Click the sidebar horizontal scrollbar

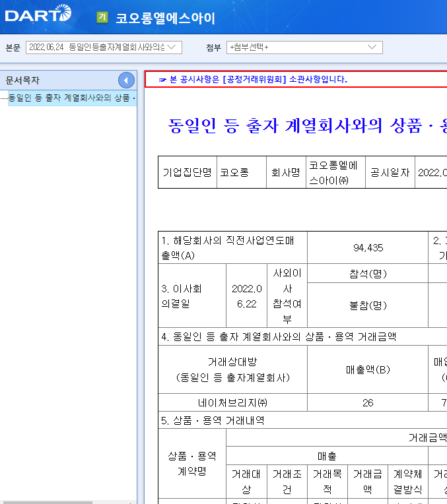(48, 503)
